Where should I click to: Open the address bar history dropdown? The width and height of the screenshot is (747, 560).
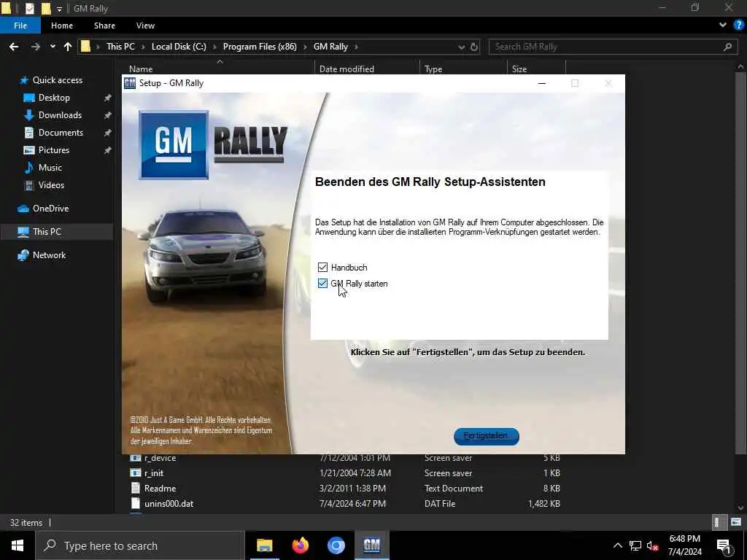[x=461, y=47]
